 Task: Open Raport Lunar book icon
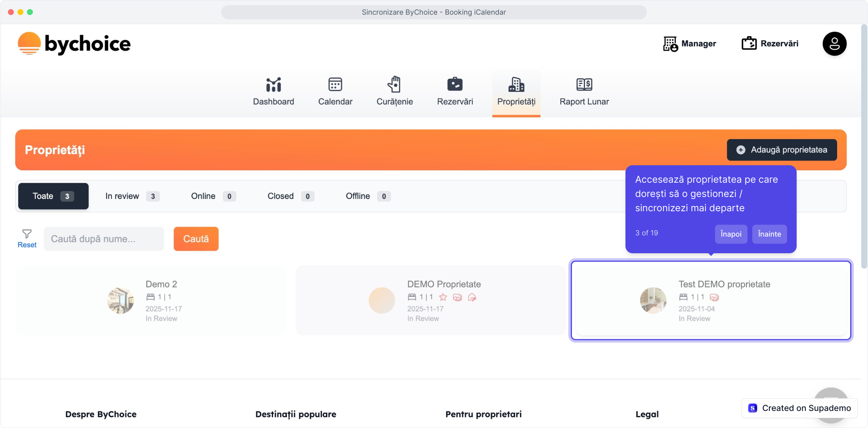tap(584, 84)
